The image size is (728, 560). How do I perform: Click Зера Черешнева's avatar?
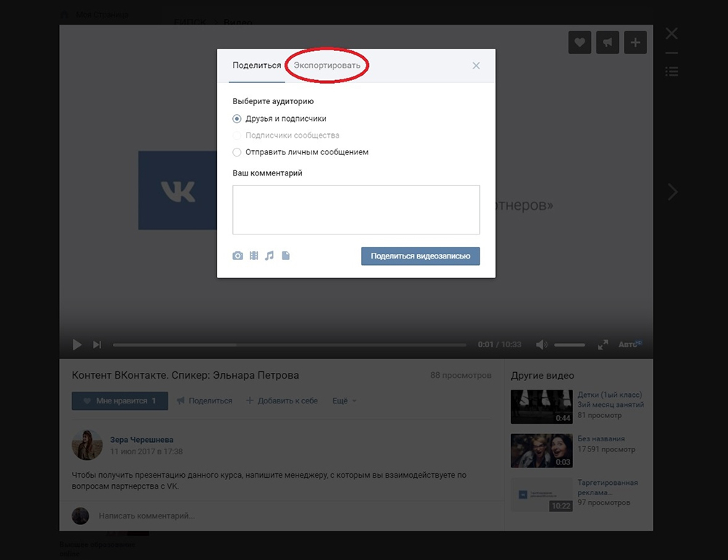[87, 445]
